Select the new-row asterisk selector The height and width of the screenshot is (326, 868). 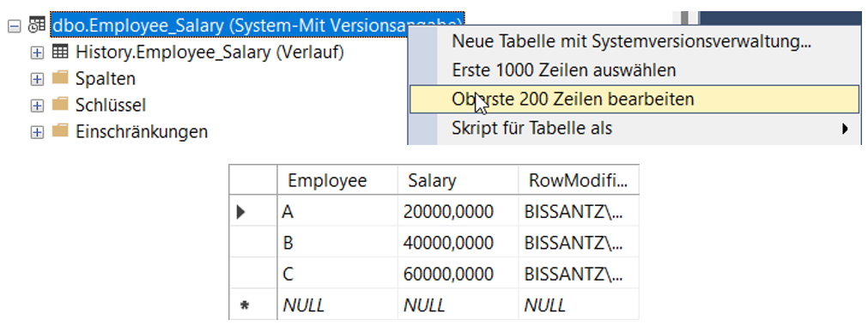252,305
